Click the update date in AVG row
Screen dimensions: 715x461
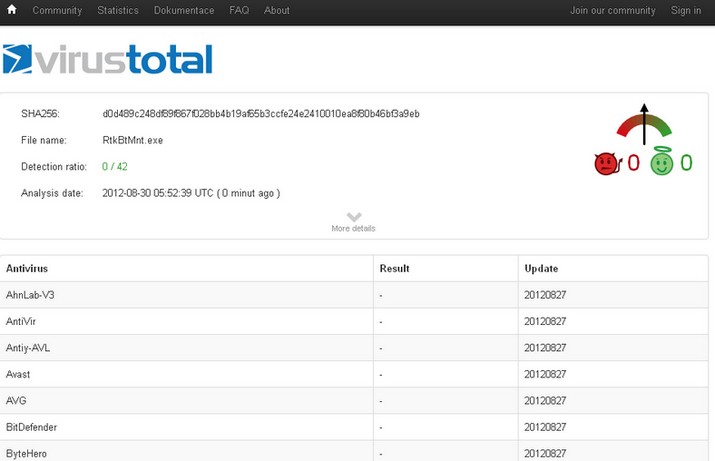545,401
